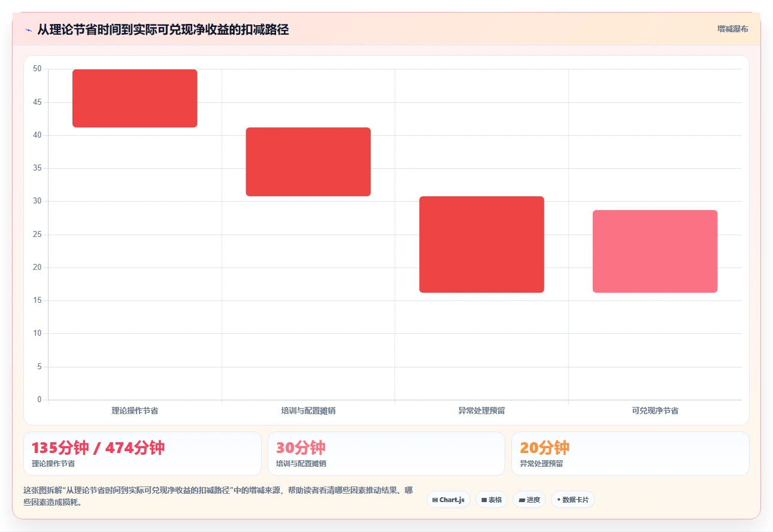Click the 进度 tag chip

pos(529,500)
